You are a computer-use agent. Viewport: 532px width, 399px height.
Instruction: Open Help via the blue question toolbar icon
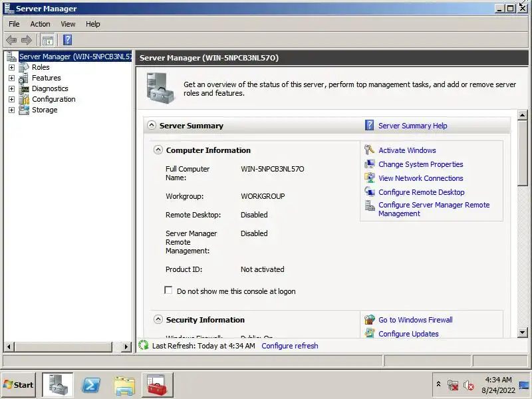[68, 40]
